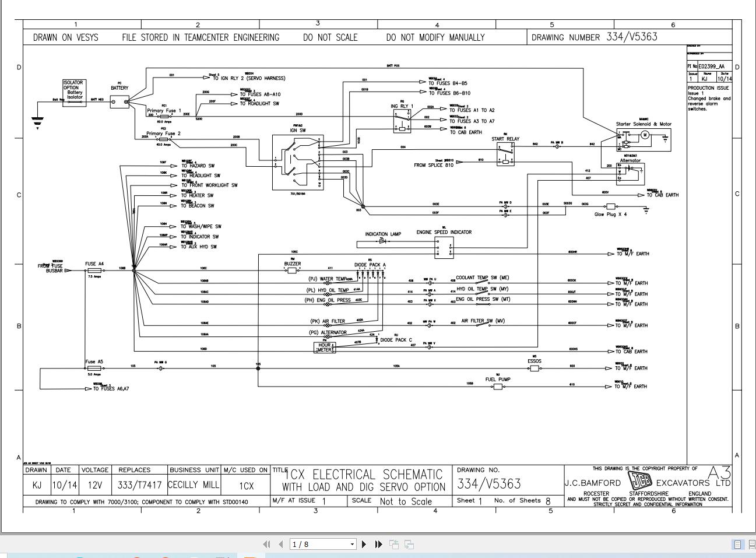
Task: Click the previous view icon
Action: [394, 544]
